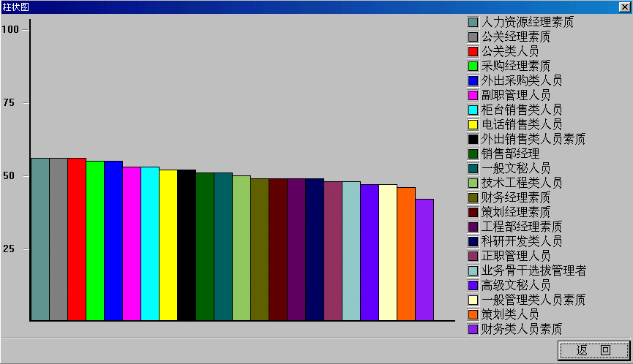Image resolution: width=633 pixels, height=364 pixels.
Task: Select the legend label 副职管理人员
Action: [x=515, y=95]
